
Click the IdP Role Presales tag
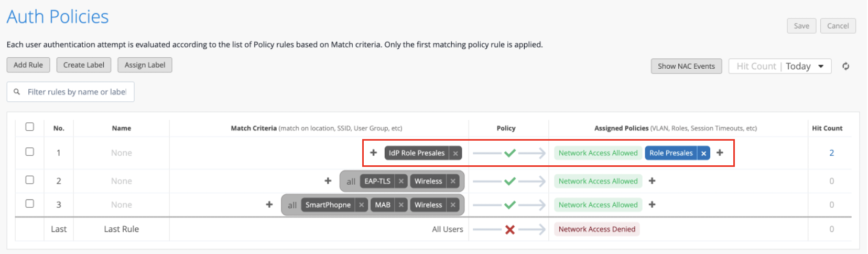point(417,153)
